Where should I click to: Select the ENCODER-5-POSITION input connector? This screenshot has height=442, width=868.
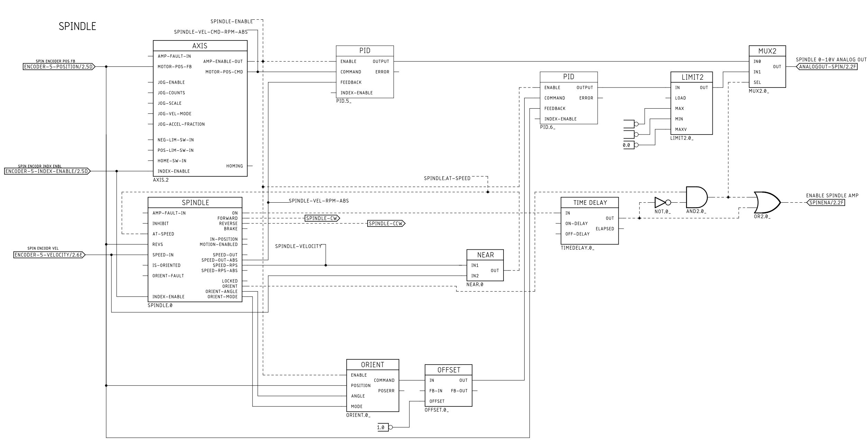(59, 67)
